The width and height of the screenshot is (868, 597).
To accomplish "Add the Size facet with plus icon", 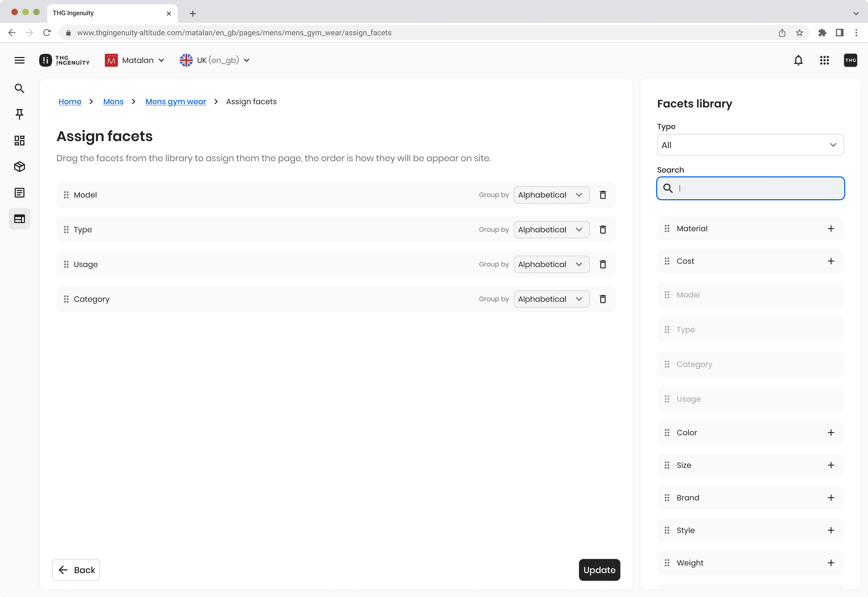I will click(831, 465).
